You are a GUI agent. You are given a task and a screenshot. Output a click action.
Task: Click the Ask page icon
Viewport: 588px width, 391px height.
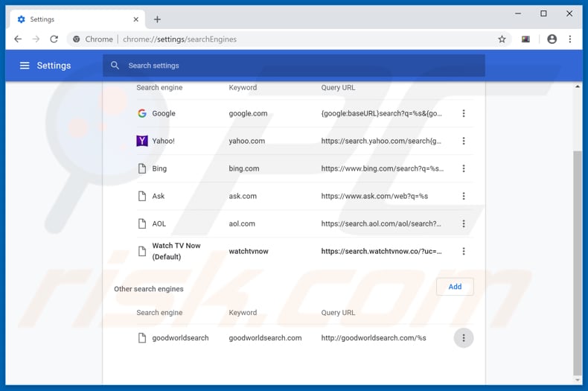pos(141,196)
